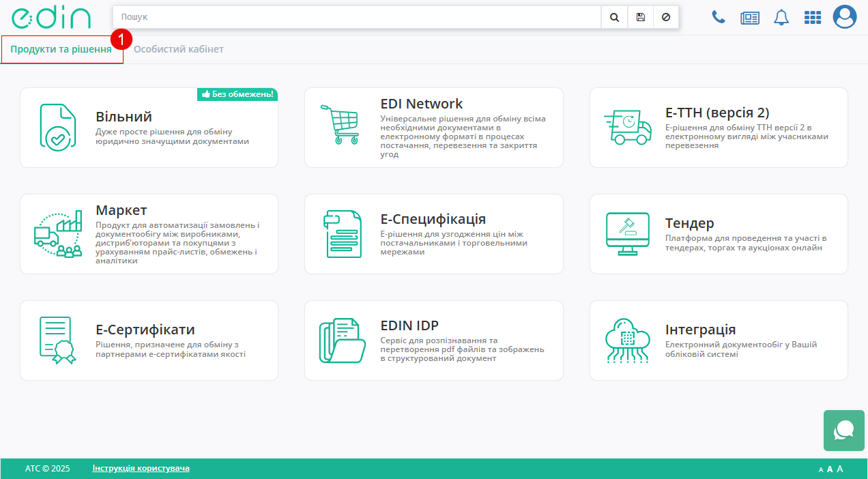Image resolution: width=868 pixels, height=479 pixels.
Task: Select the Тендер product title
Action: click(x=689, y=223)
